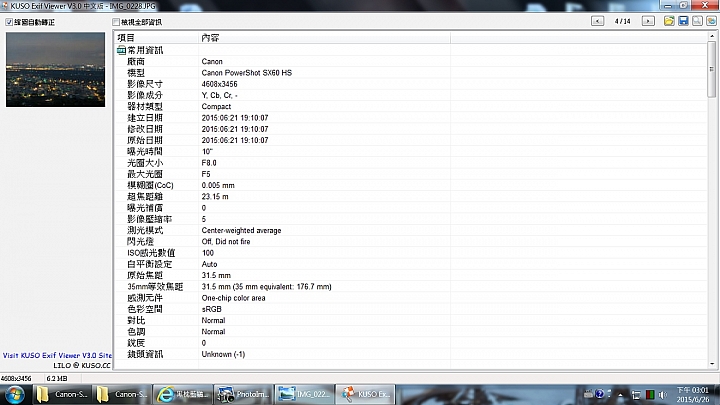Image resolution: width=720 pixels, height=405 pixels.
Task: Select the 感測元件 One-chip color area row
Action: 411,298
